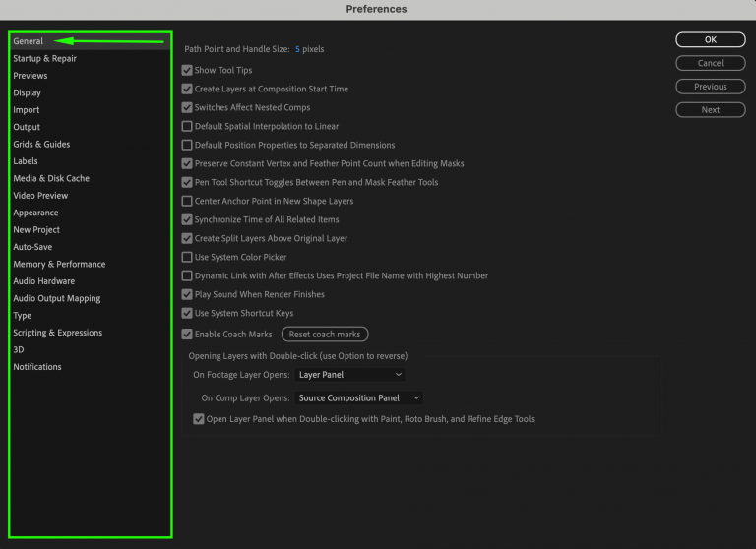Open the Startup & Repair preferences category
756x549 pixels.
44,59
